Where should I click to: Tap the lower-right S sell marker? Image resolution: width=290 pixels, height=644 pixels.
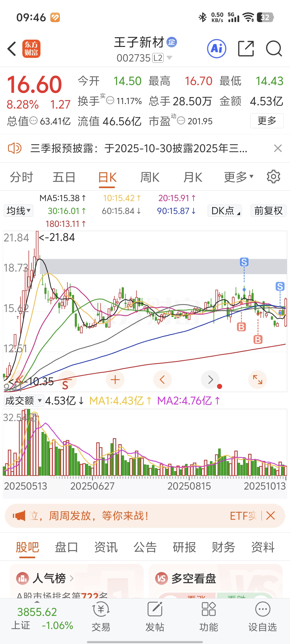[280, 286]
